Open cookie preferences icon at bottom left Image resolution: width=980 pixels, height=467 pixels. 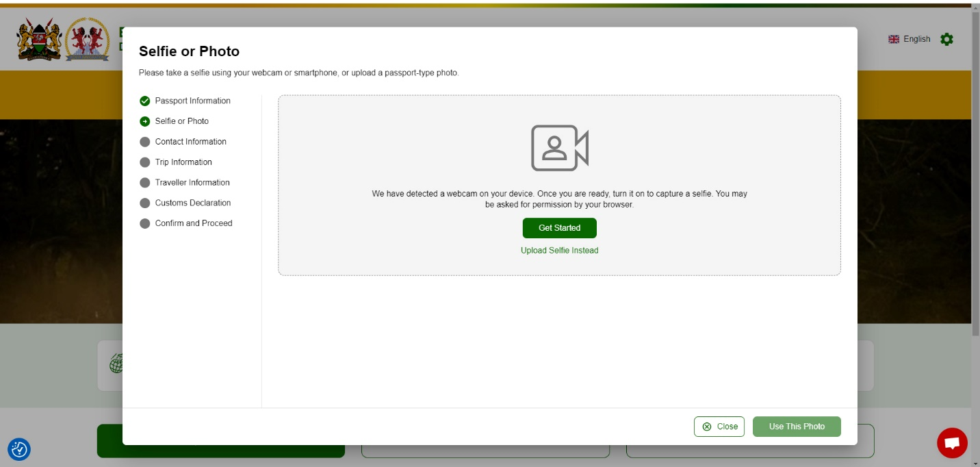tap(19, 449)
